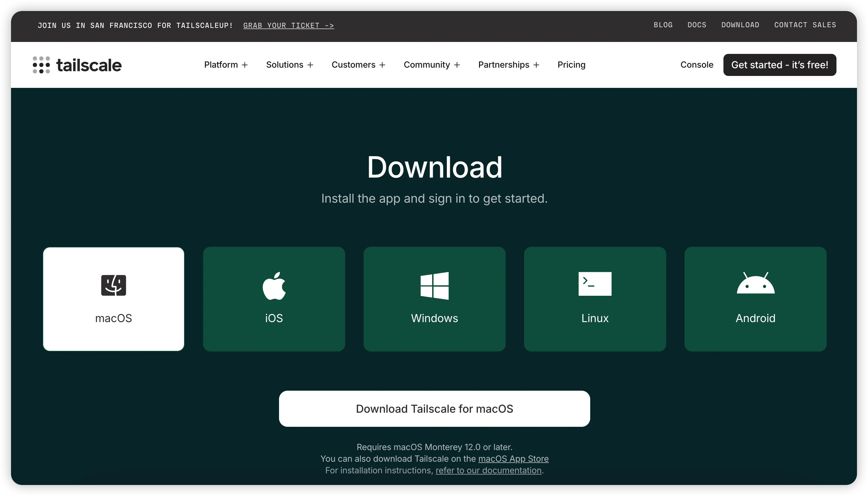Switch to the Linux platform label
868x496 pixels.
coord(595,318)
